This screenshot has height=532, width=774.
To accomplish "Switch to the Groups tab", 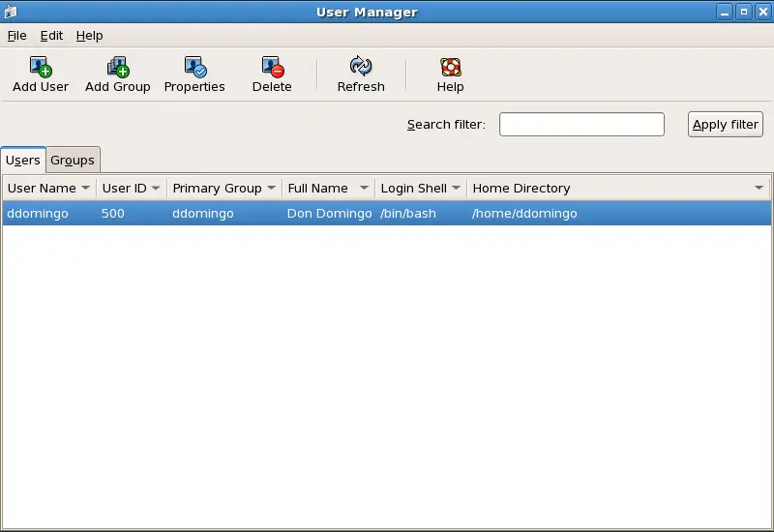I will (73, 161).
